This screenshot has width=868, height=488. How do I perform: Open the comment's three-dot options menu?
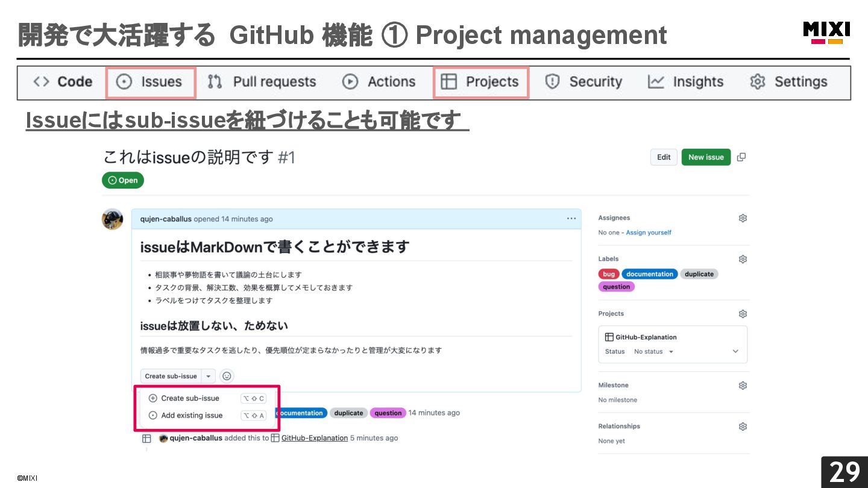pos(571,219)
